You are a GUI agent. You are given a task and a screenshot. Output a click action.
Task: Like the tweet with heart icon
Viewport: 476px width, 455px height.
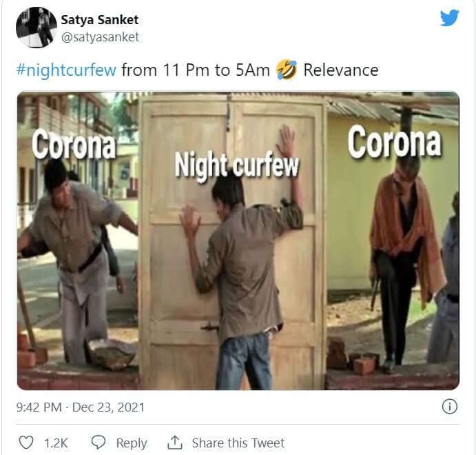pyautogui.click(x=26, y=443)
